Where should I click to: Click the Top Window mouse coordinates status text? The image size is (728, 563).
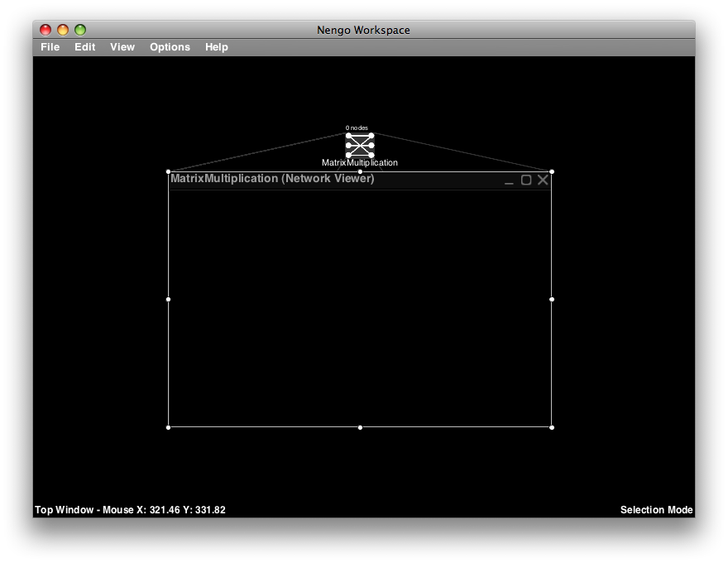tap(130, 509)
